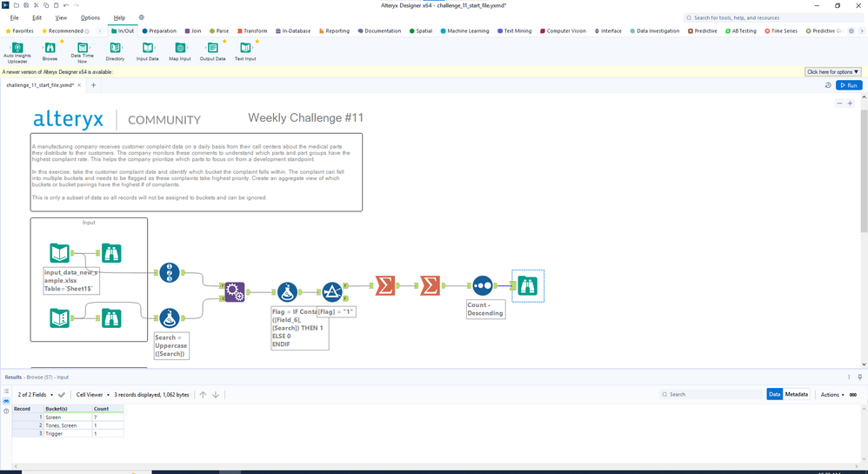Toggle favorite star on Text Input tool
This screenshot has height=474, width=868.
coord(257,42)
